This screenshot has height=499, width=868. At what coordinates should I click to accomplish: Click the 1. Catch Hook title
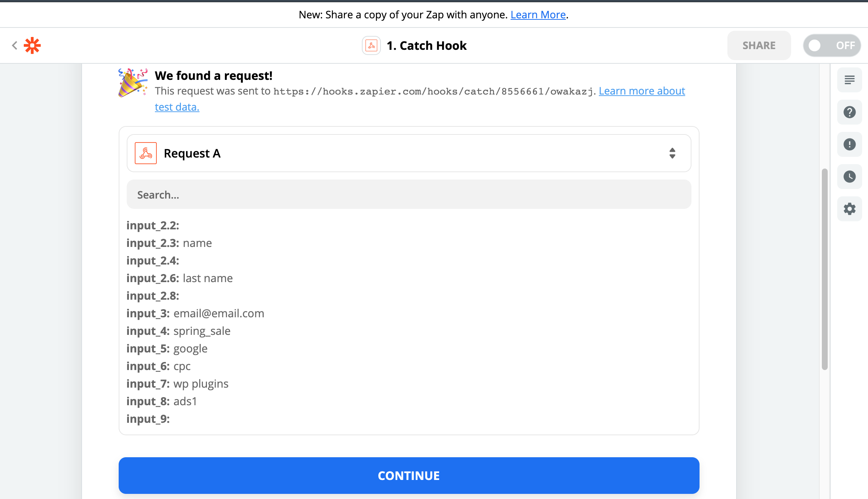coord(427,45)
